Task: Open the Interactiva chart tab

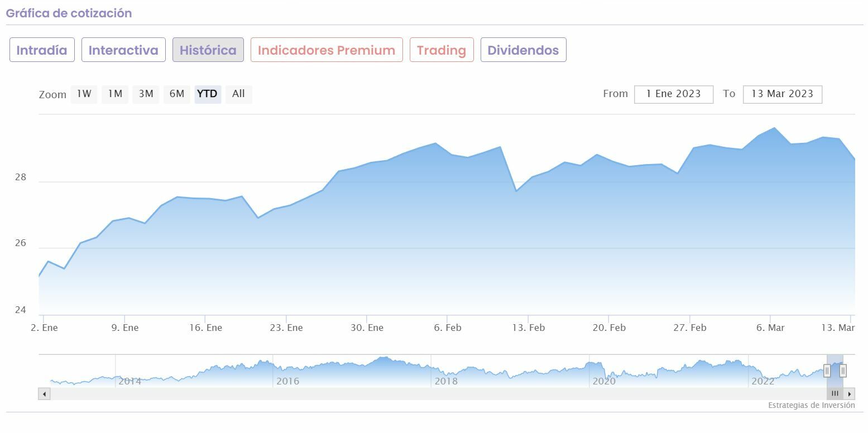Action: click(x=123, y=50)
